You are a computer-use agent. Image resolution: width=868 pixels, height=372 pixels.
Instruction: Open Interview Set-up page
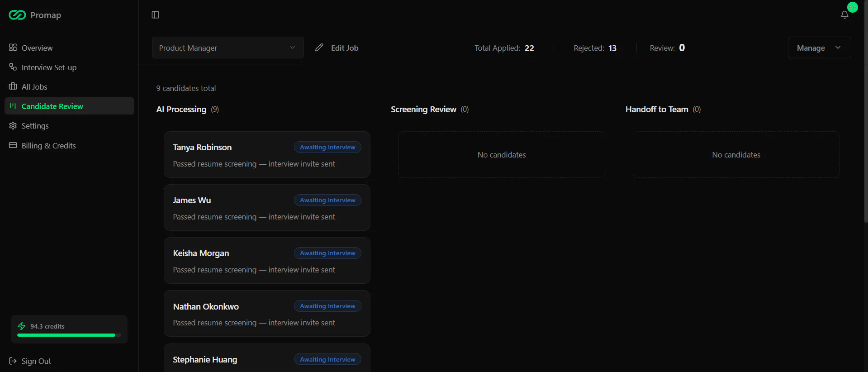69,67
